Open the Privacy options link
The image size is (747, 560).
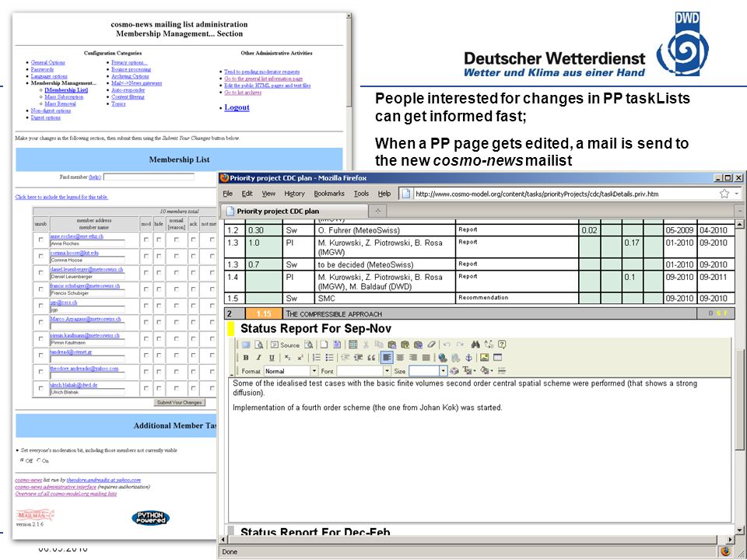(x=129, y=62)
